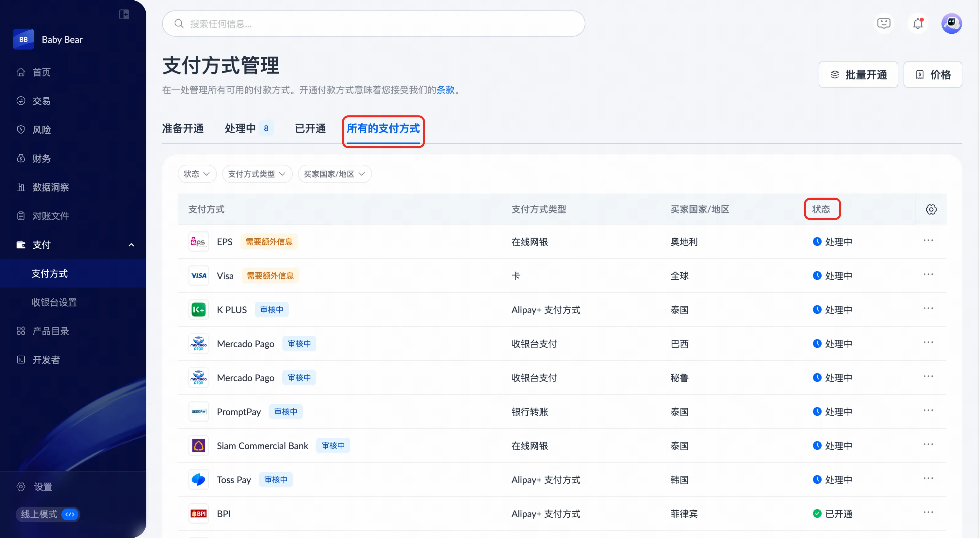Click the 买家国家/地区 column header

point(700,209)
